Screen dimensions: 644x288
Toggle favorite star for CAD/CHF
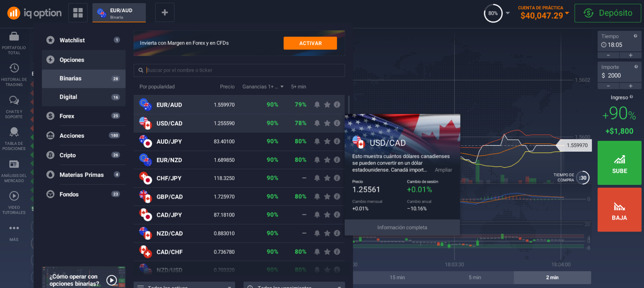pos(327,252)
